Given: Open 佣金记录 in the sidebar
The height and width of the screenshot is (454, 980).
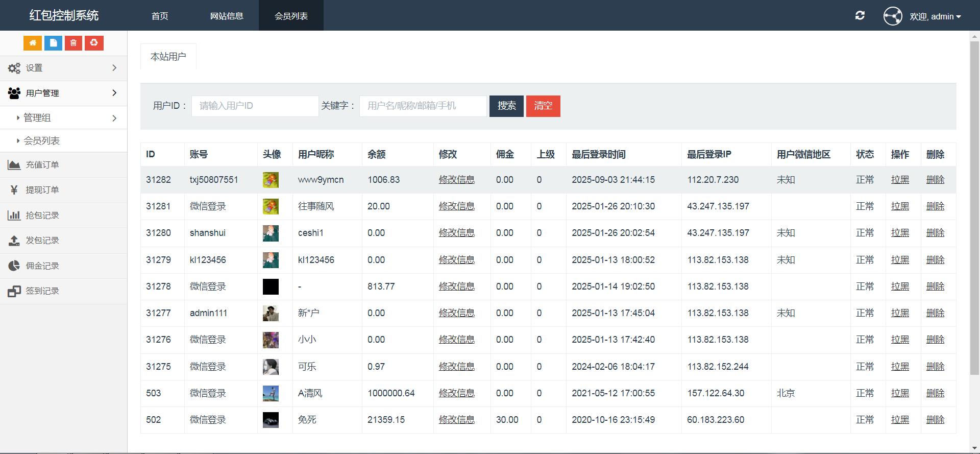Looking at the screenshot, I should coord(42,266).
